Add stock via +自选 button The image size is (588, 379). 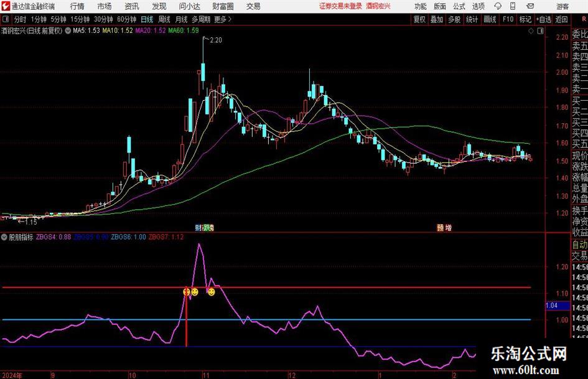coord(544,19)
